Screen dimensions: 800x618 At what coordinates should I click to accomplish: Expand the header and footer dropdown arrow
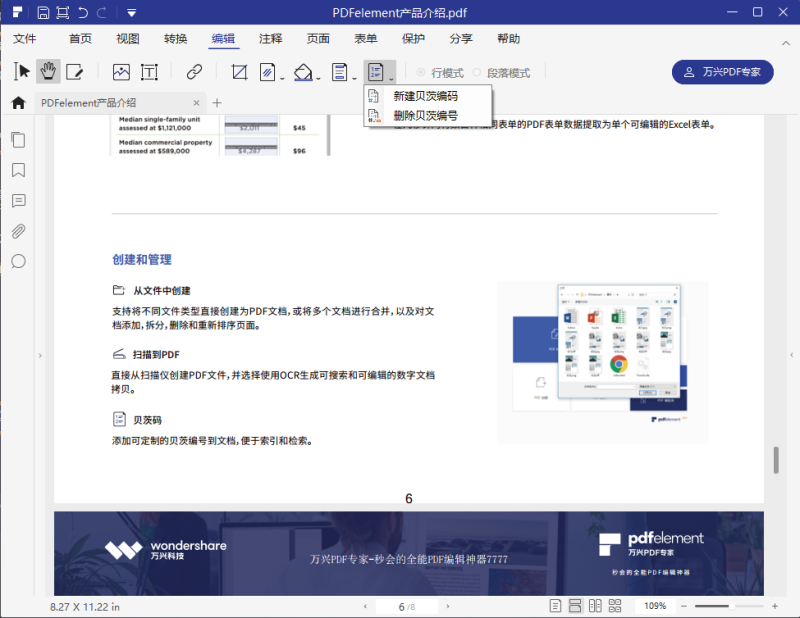click(x=355, y=77)
